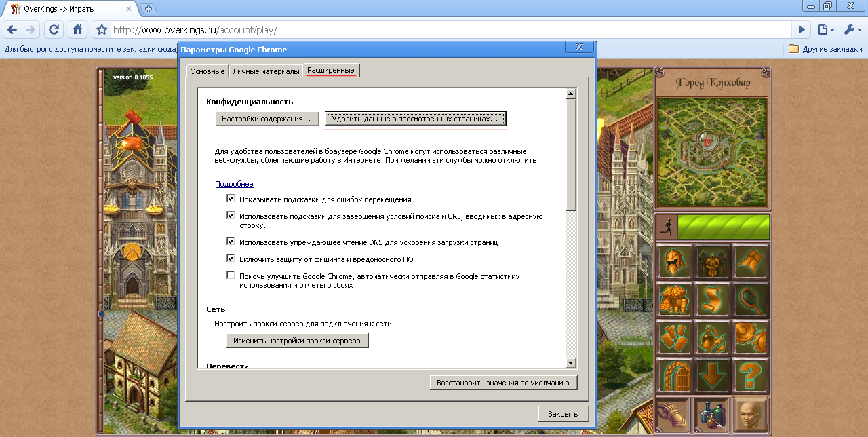Toggle search and URL completion suggestions checkbox
868x437 pixels.
point(231,216)
